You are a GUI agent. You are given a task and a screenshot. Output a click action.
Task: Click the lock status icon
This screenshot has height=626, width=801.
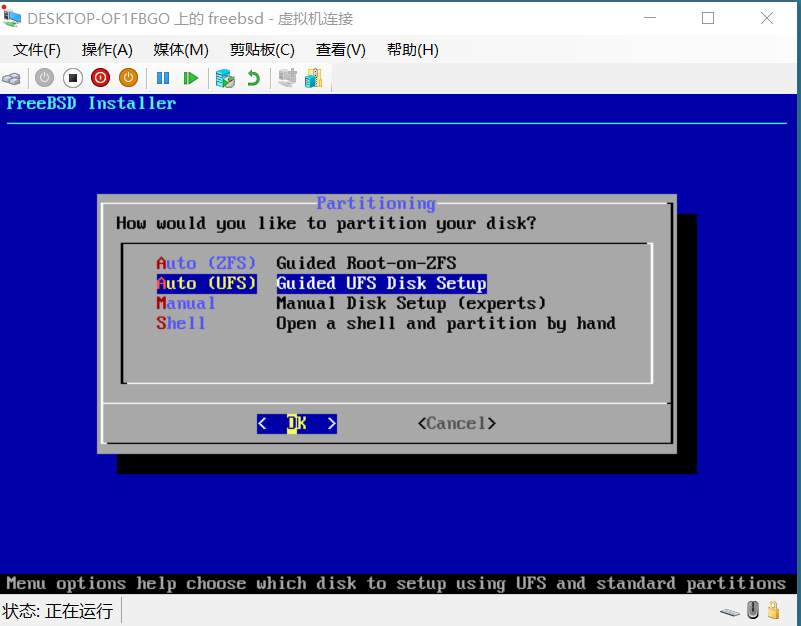[x=774, y=610]
